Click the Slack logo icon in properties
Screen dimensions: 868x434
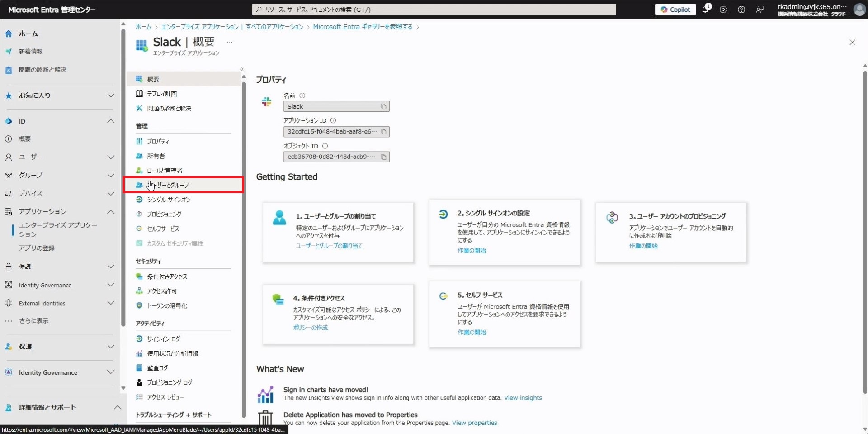tap(267, 102)
